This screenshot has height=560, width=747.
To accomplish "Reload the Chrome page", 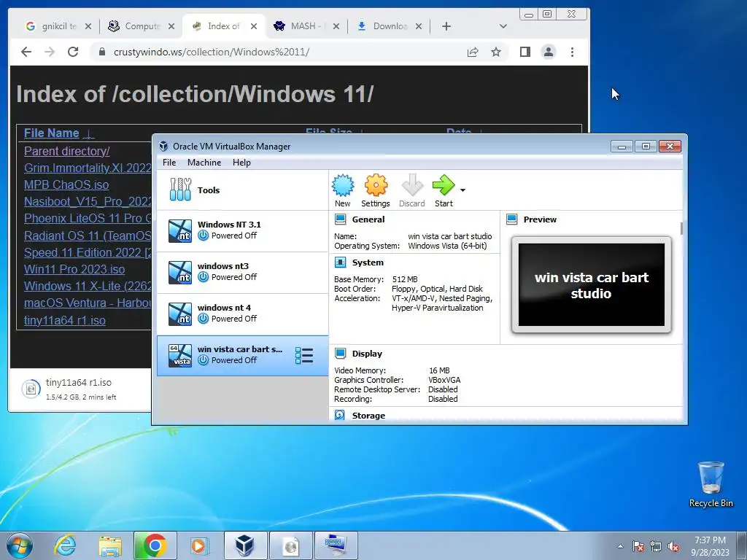I will pyautogui.click(x=73, y=52).
